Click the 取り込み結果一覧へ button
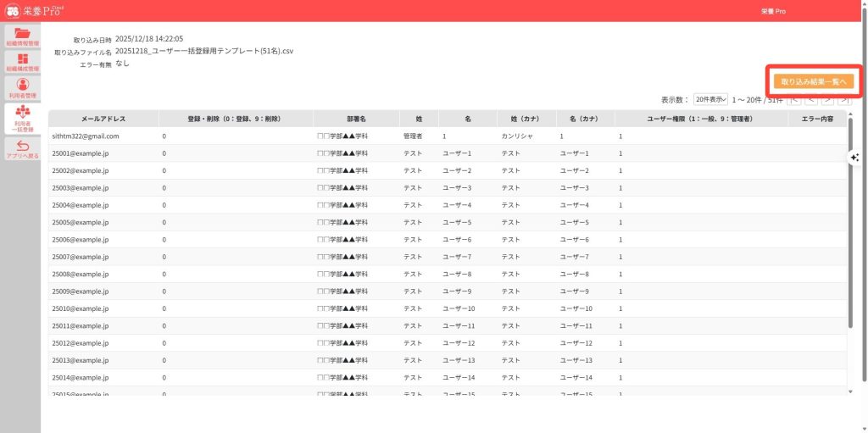 tap(813, 81)
